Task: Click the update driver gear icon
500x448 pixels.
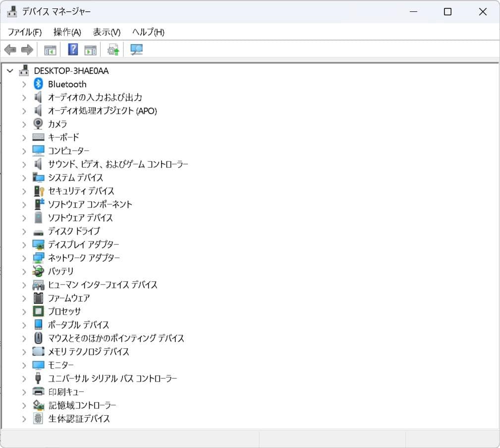Action: tap(112, 49)
